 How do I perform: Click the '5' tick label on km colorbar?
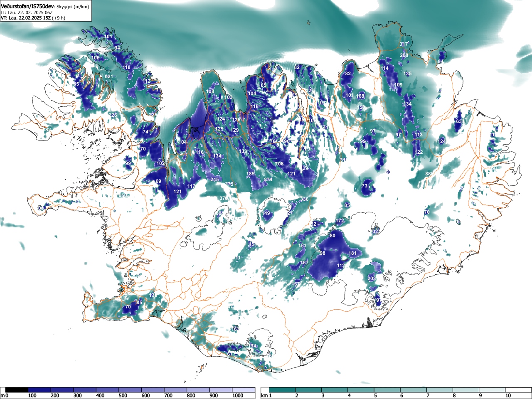(x=375, y=396)
